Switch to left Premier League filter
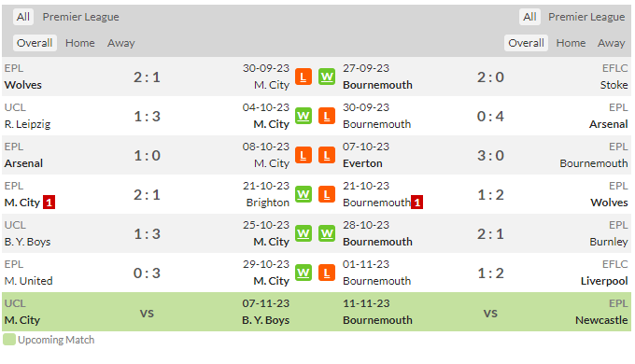Screen dimensions: 635x364 pos(81,17)
